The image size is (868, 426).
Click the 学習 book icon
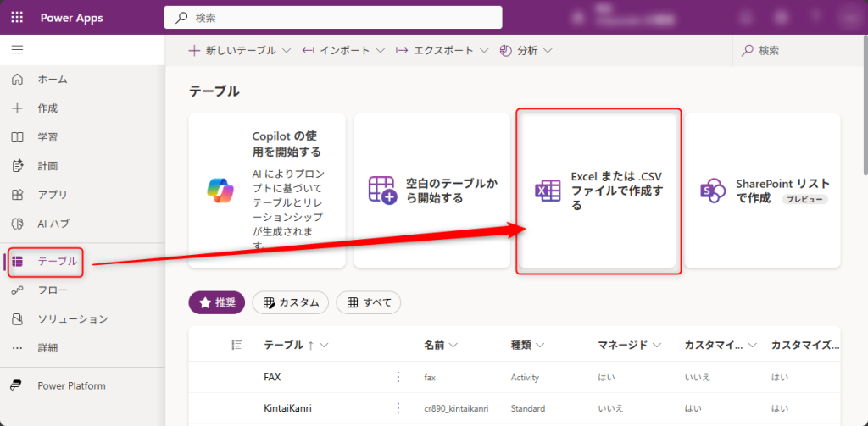17,137
